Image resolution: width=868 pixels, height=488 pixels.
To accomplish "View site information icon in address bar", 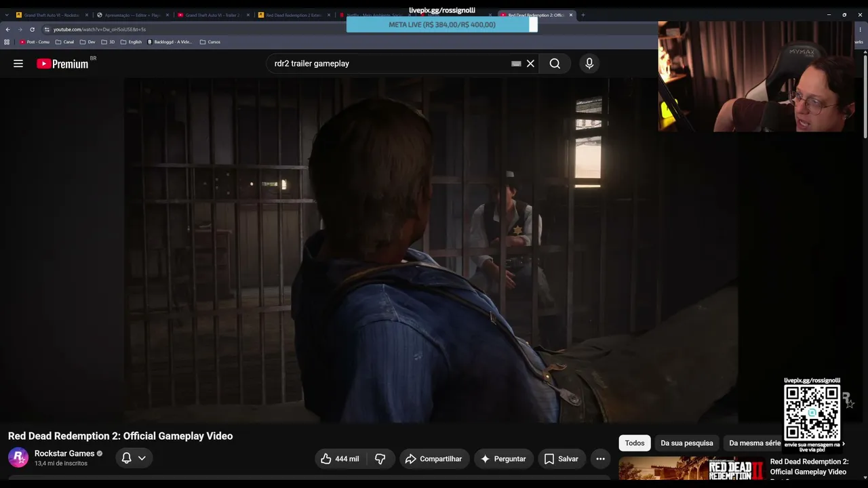I will 47,29.
